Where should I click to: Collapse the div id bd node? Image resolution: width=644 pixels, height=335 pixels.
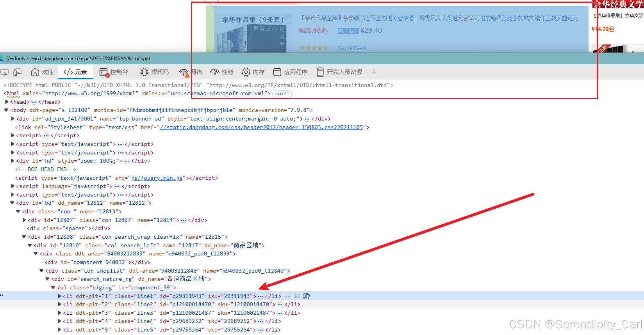click(12, 203)
